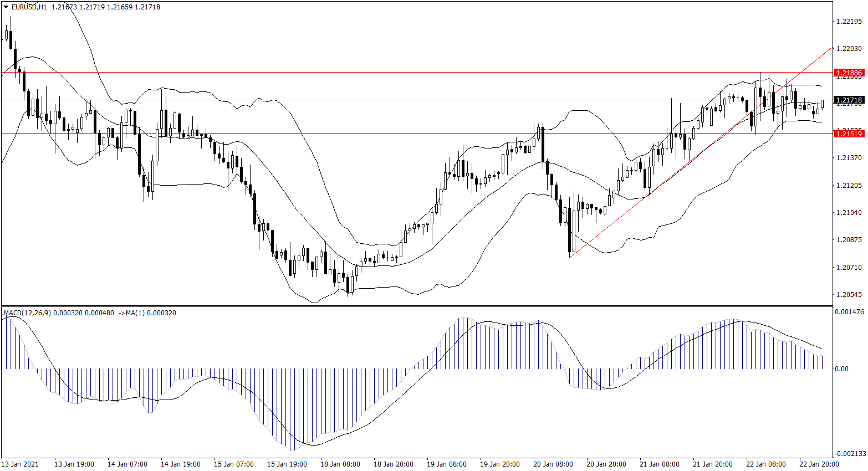The image size is (868, 471).
Task: Click the 20 Jan 08:00 time label
Action: pyautogui.click(x=554, y=464)
